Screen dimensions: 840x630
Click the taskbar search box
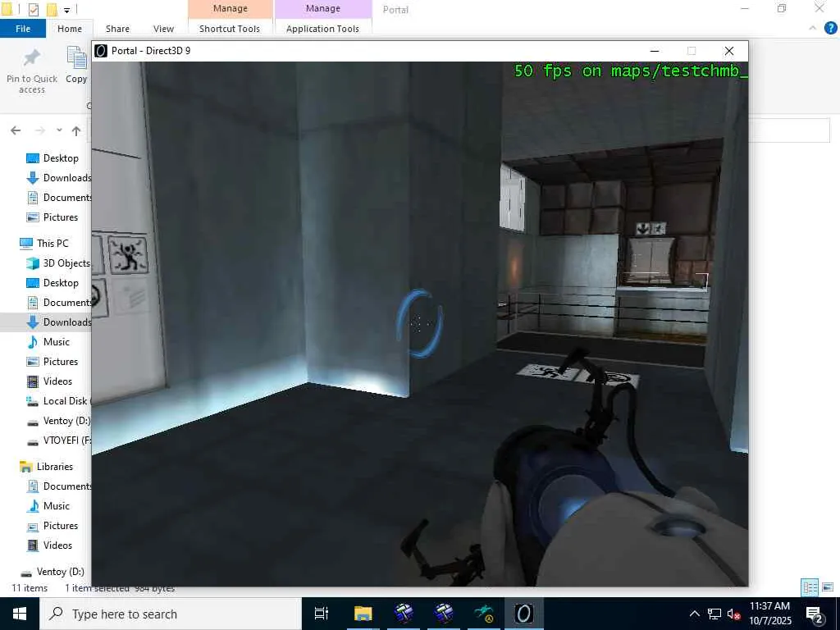point(171,614)
